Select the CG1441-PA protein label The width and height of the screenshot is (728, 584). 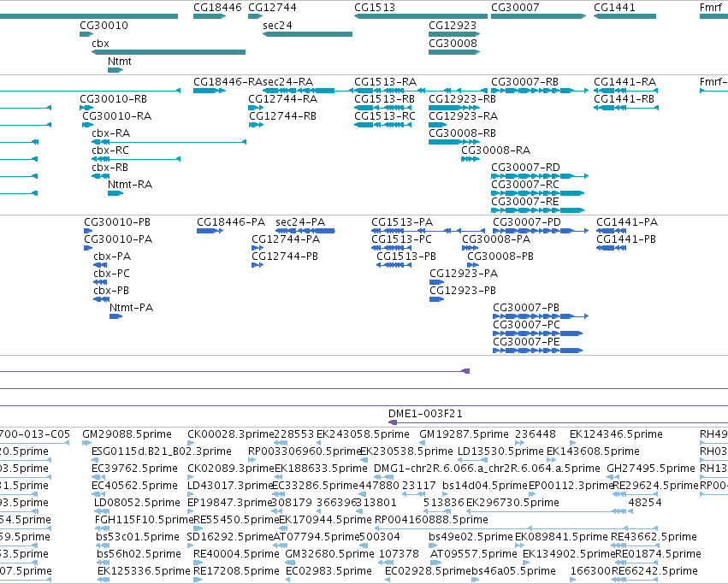coord(627,222)
